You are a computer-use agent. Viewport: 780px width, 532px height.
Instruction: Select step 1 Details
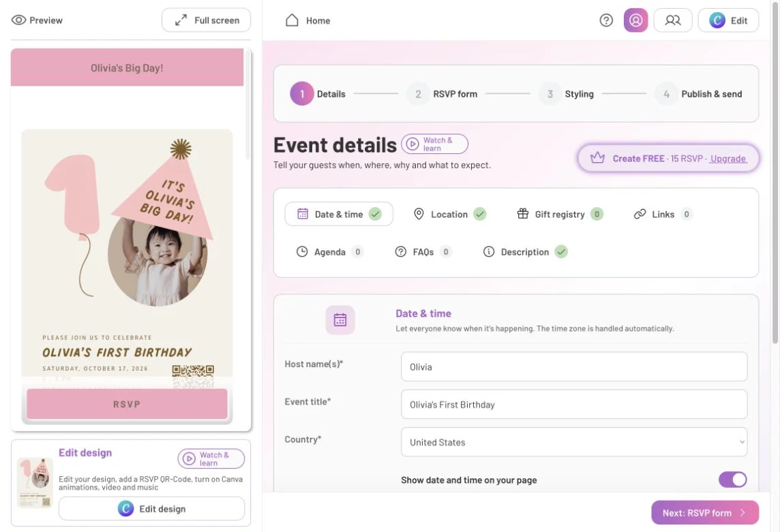(x=318, y=93)
